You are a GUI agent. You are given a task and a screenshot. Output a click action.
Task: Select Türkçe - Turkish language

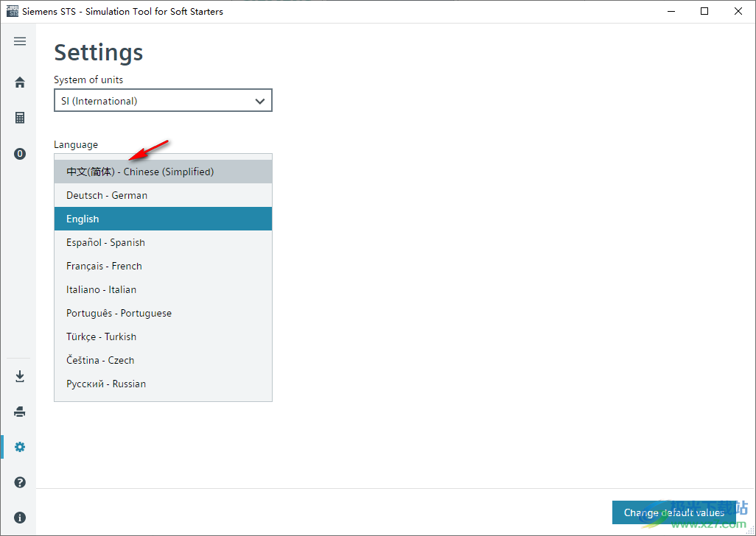point(163,337)
